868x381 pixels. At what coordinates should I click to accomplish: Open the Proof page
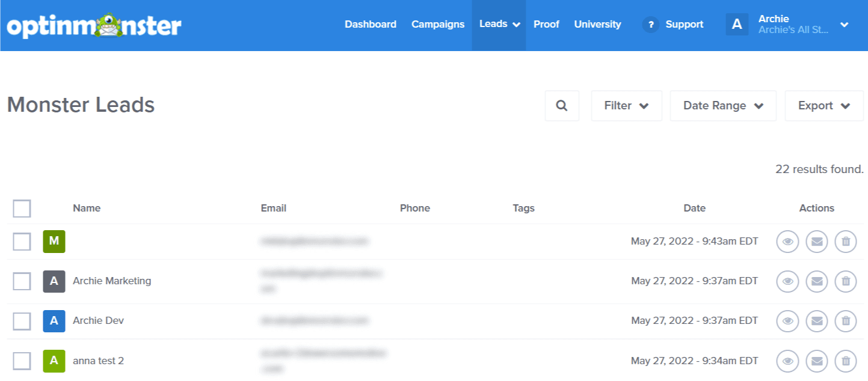(x=546, y=24)
